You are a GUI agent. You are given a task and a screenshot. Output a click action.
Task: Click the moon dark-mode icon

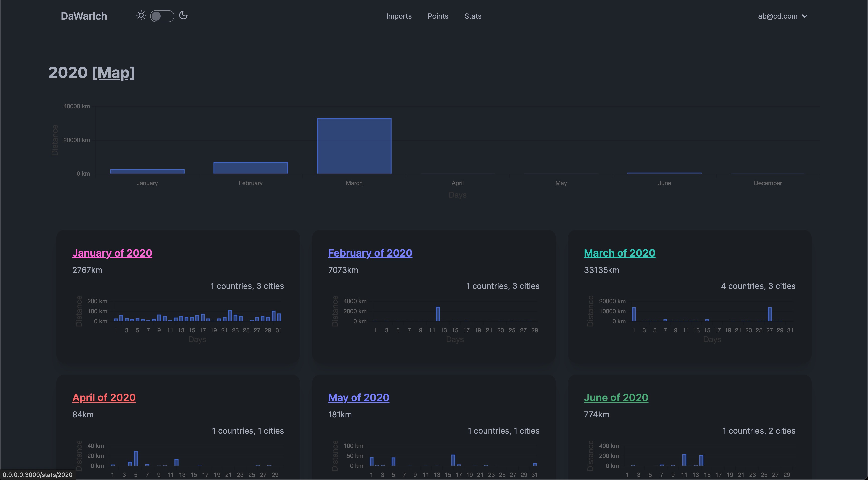pyautogui.click(x=183, y=16)
